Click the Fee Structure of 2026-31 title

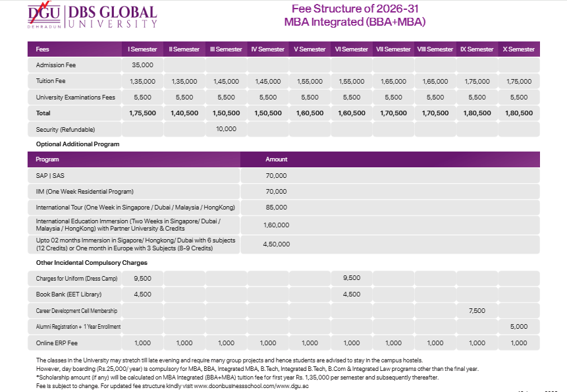tap(354, 9)
